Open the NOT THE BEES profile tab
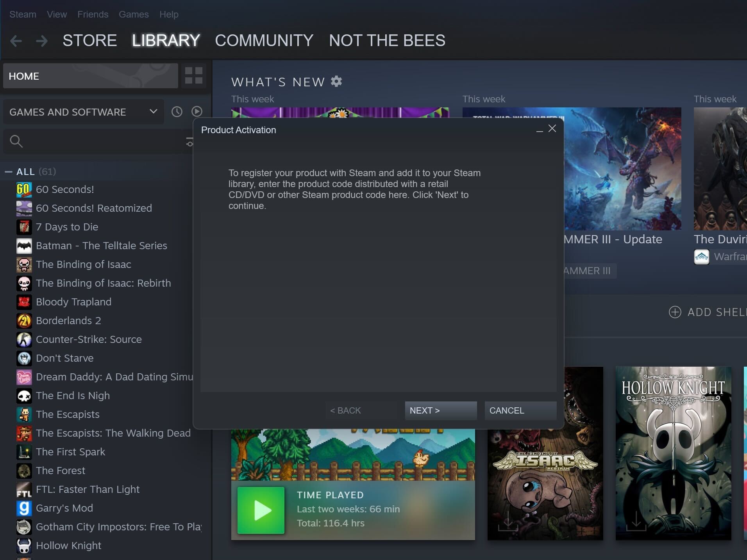Viewport: 747px width, 560px height. coord(387,40)
